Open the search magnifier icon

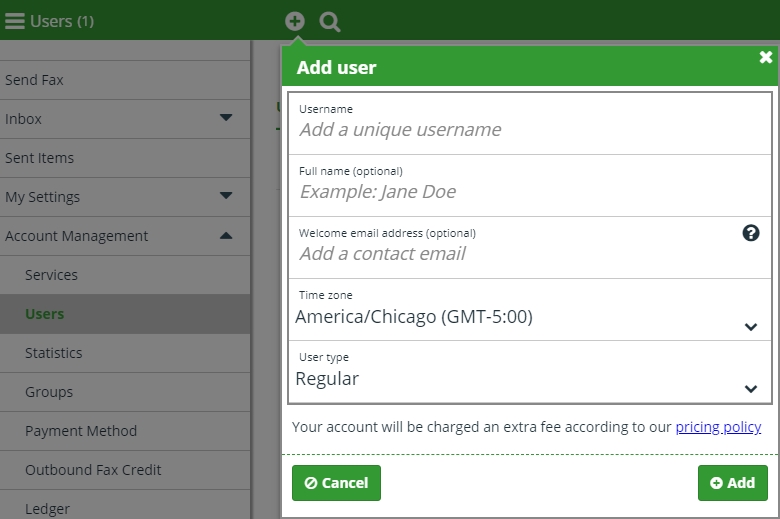point(330,22)
